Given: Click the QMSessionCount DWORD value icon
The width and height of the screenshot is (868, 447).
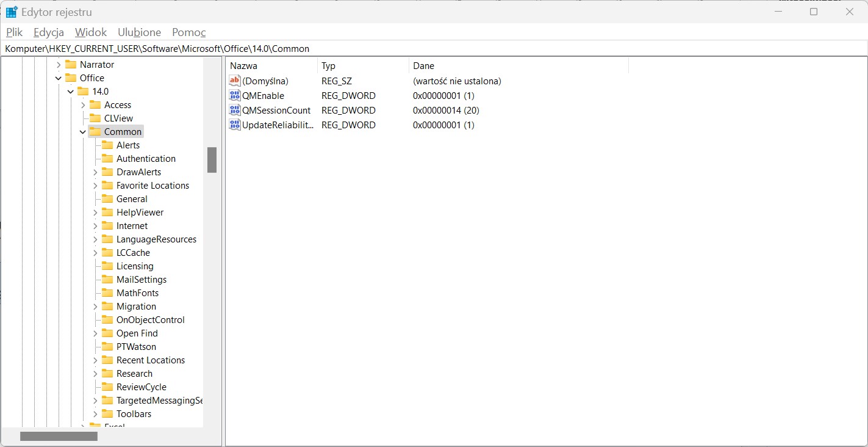Looking at the screenshot, I should coord(235,110).
